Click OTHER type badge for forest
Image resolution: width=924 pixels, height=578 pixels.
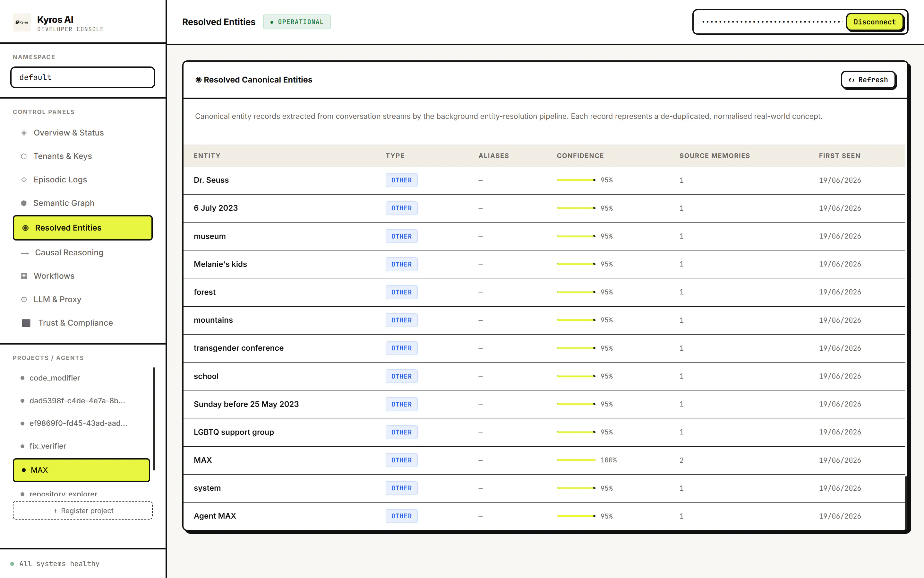(x=401, y=292)
